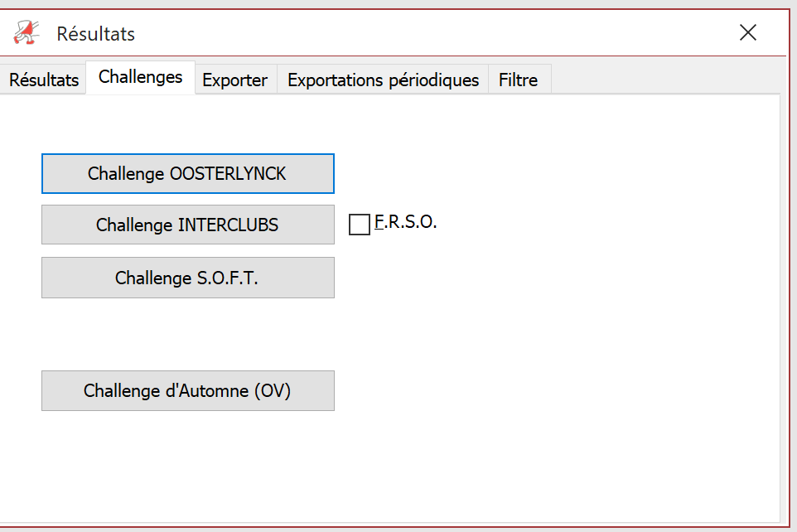Select the Challenges tab
The image size is (797, 532).
tap(140, 77)
